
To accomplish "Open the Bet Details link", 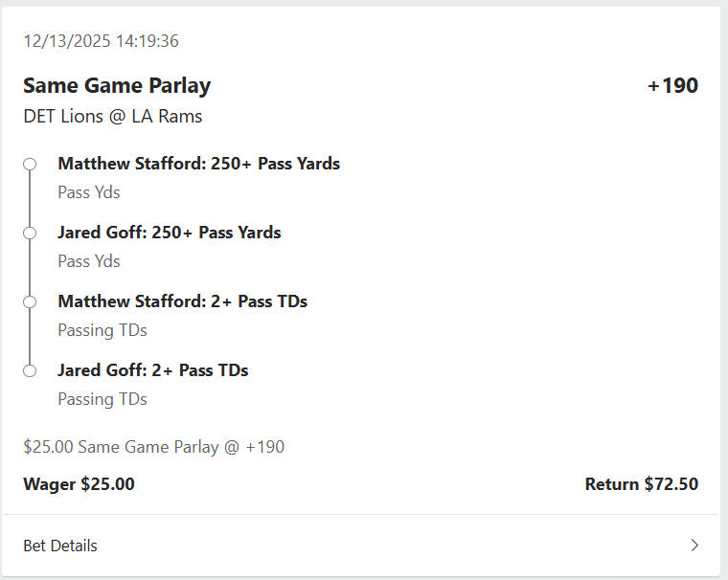I will click(x=60, y=546).
